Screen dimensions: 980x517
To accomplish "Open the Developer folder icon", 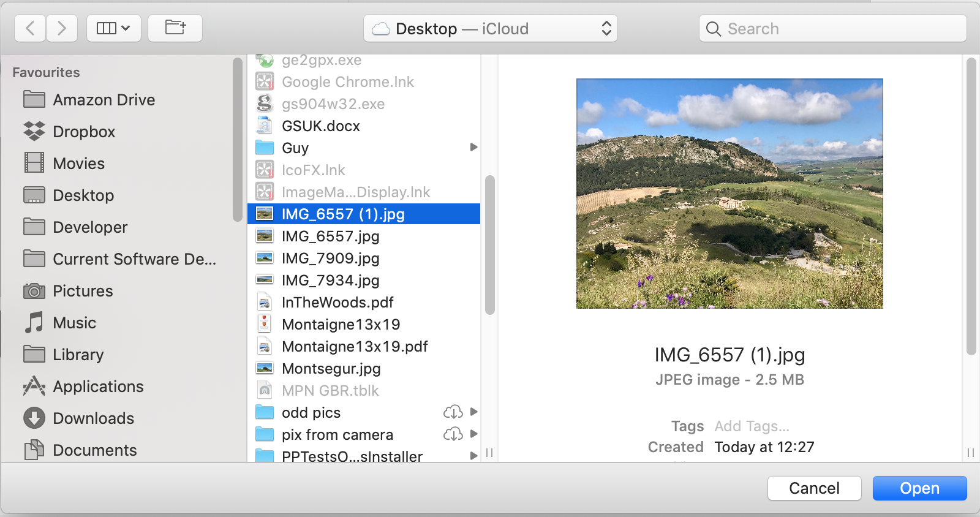I will (34, 227).
